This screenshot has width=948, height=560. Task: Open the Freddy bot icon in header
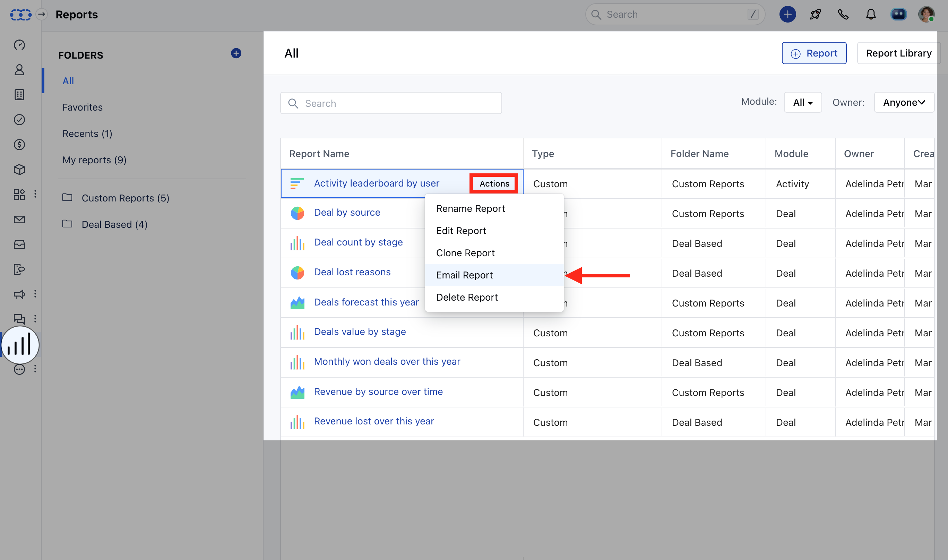click(x=898, y=14)
